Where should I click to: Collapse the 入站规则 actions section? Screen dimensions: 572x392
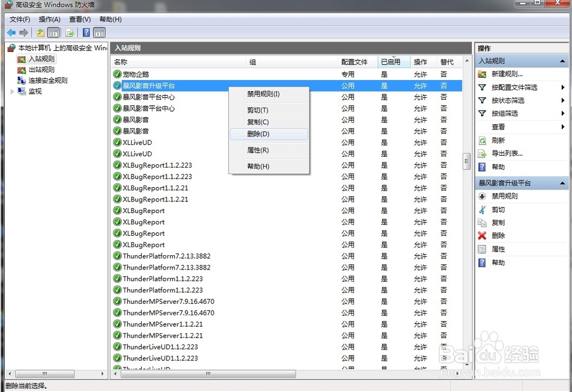coord(562,61)
